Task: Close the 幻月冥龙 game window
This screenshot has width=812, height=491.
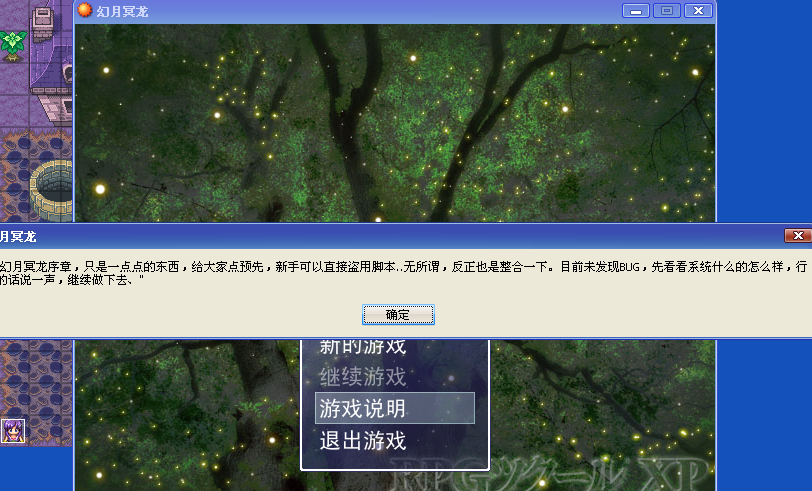Action: pyautogui.click(x=698, y=10)
